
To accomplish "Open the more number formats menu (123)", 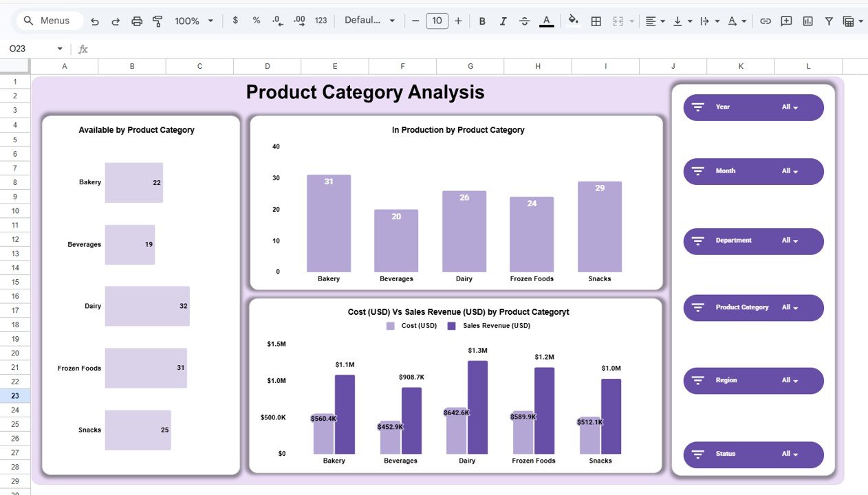I will click(321, 21).
